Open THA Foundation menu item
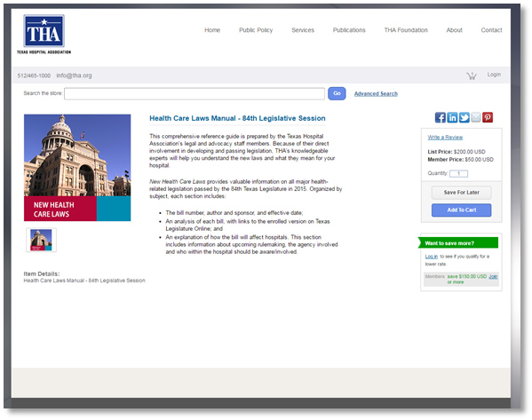 coord(406,30)
